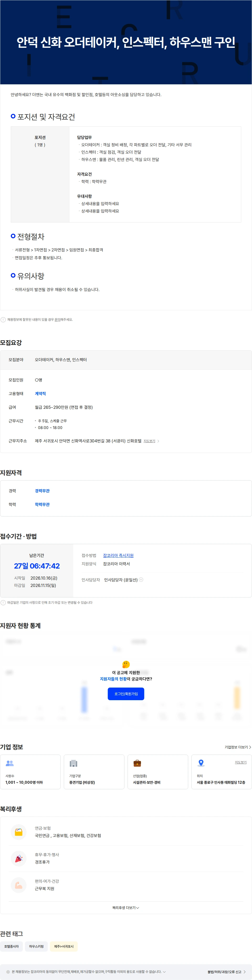252x980 pixels.
Task: Click the remaining time 27일 06:47:42
Action: coord(37,566)
